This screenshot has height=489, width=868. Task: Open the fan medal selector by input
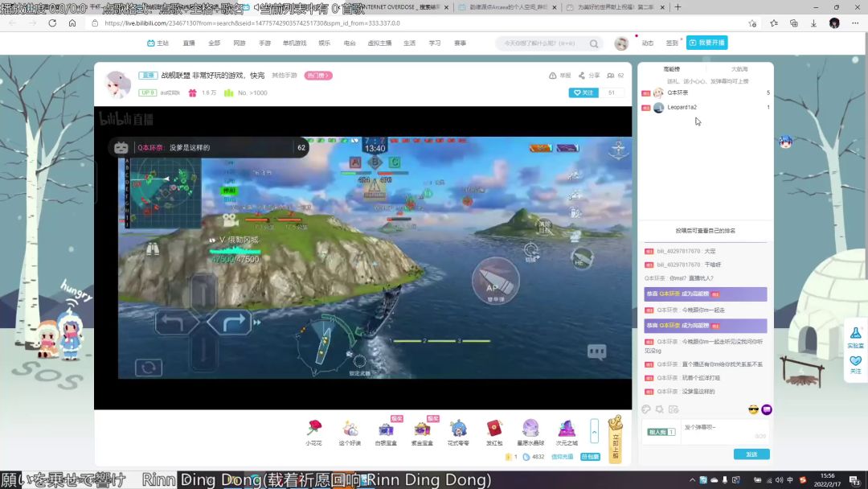click(661, 432)
